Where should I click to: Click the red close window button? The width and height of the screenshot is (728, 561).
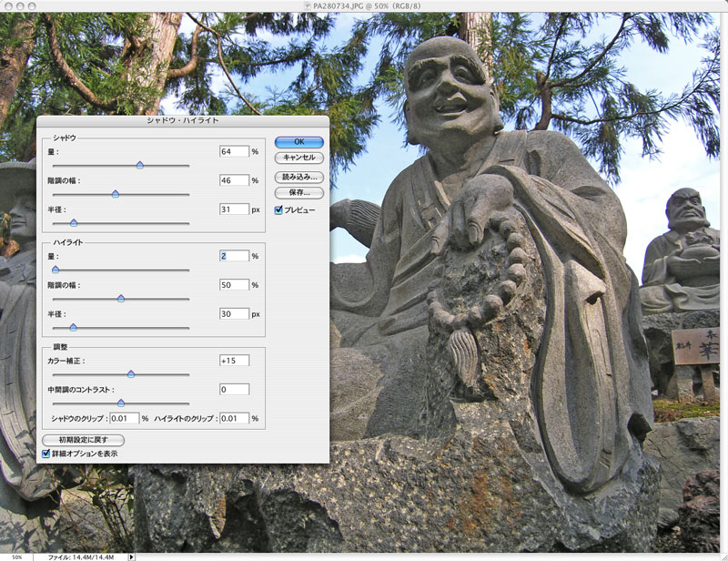point(7,6)
